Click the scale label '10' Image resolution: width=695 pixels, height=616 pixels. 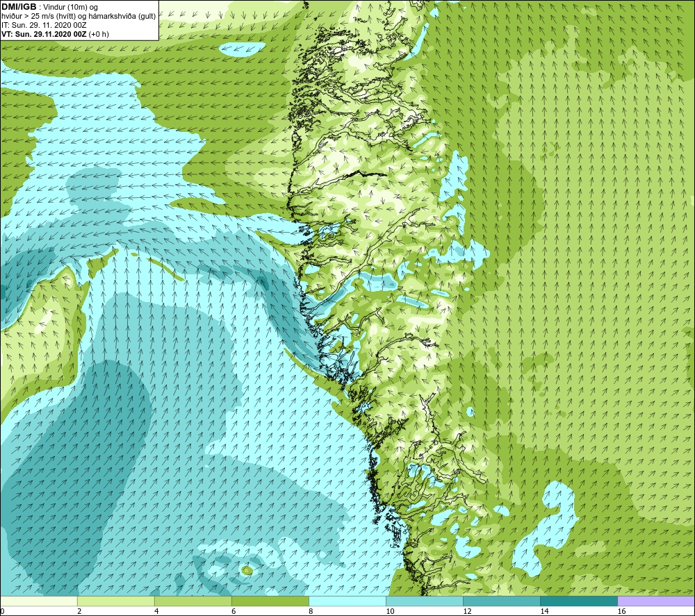tap(390, 611)
